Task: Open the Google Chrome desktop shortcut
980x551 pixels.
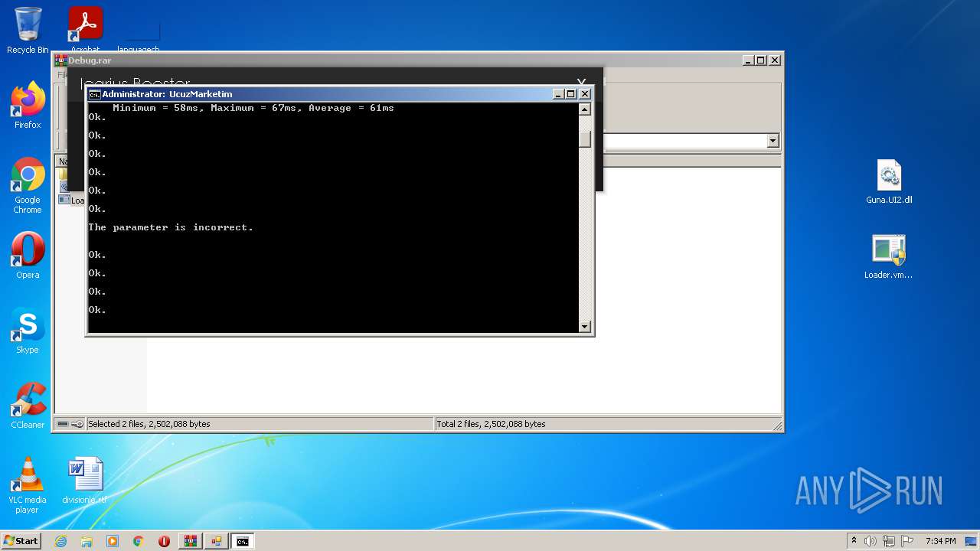Action: point(28,186)
